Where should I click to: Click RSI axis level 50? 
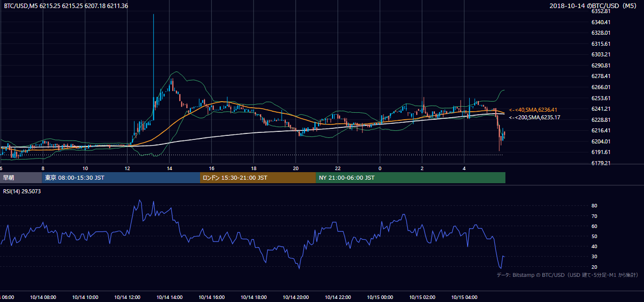(x=594, y=236)
